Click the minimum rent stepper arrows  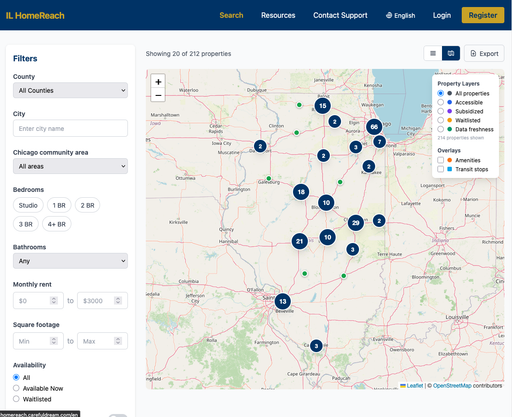pyautogui.click(x=54, y=301)
